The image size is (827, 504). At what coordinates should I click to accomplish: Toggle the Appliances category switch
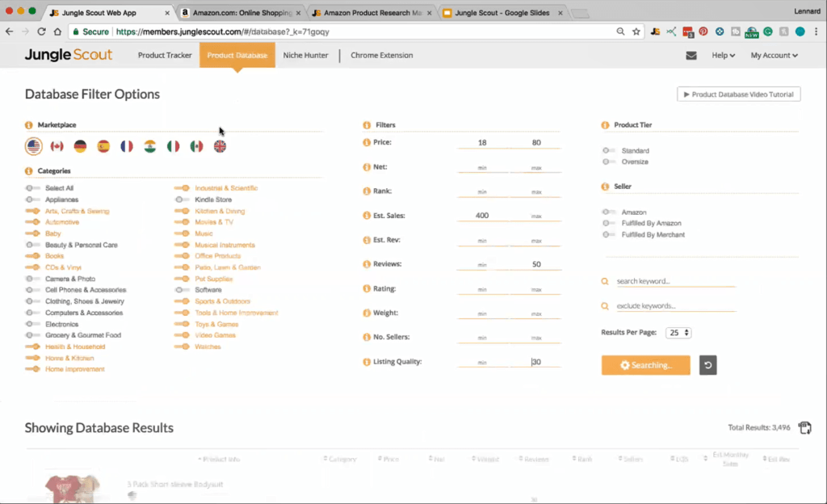32,199
